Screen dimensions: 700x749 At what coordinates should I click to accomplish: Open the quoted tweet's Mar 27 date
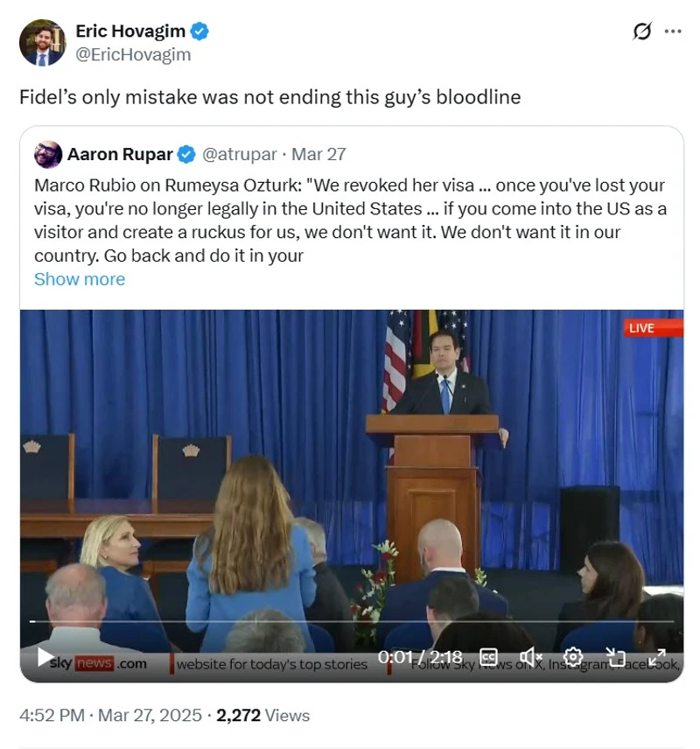(x=318, y=155)
